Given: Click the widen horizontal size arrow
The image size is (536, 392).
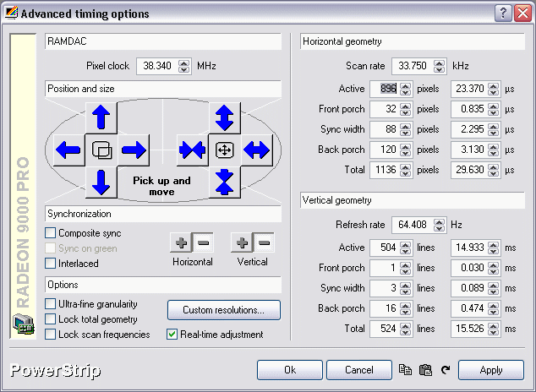Looking at the screenshot, I should coord(257,150).
